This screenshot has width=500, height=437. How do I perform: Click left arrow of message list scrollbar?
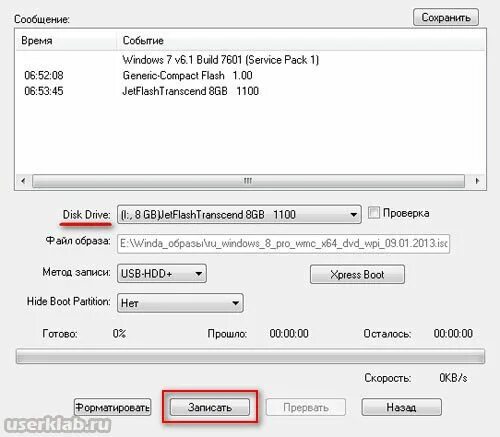23,181
